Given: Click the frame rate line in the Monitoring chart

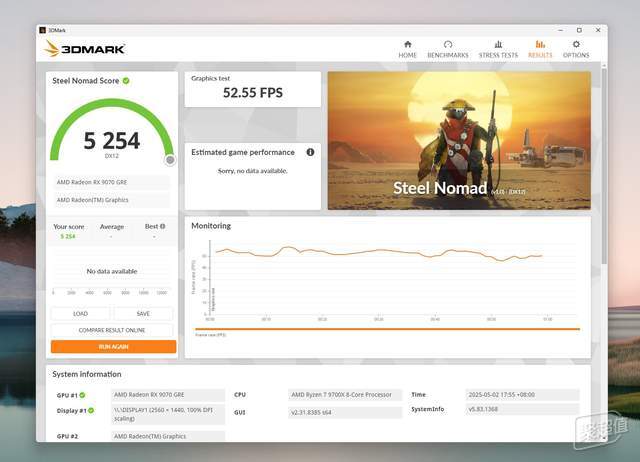Looking at the screenshot, I should click(380, 251).
